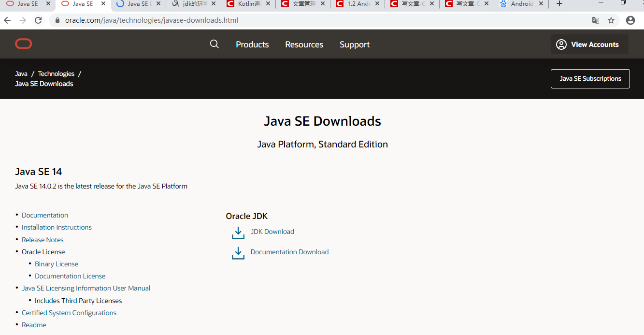Open the Binary License link
Viewport: 644px width, 335px height.
tap(57, 264)
